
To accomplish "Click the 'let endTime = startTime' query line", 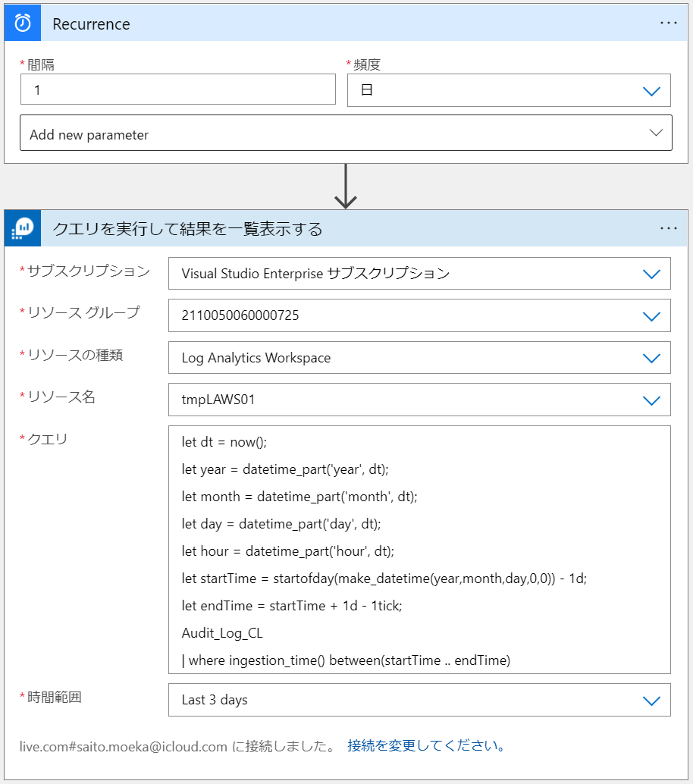I will click(292, 606).
